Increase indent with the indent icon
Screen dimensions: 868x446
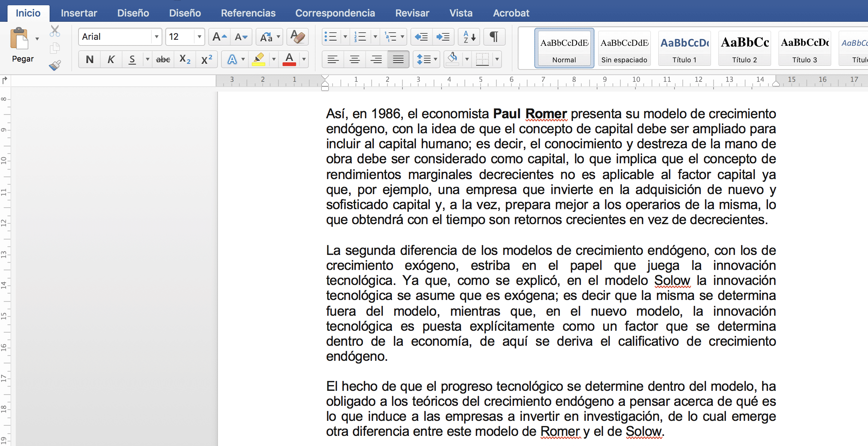pos(443,37)
